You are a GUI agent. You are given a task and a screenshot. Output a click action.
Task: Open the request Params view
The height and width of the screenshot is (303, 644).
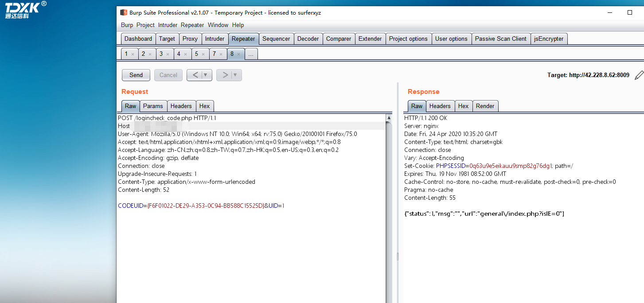[x=153, y=106]
